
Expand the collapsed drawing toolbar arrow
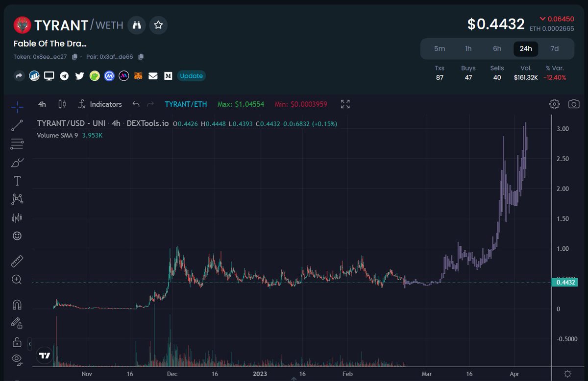(29, 344)
